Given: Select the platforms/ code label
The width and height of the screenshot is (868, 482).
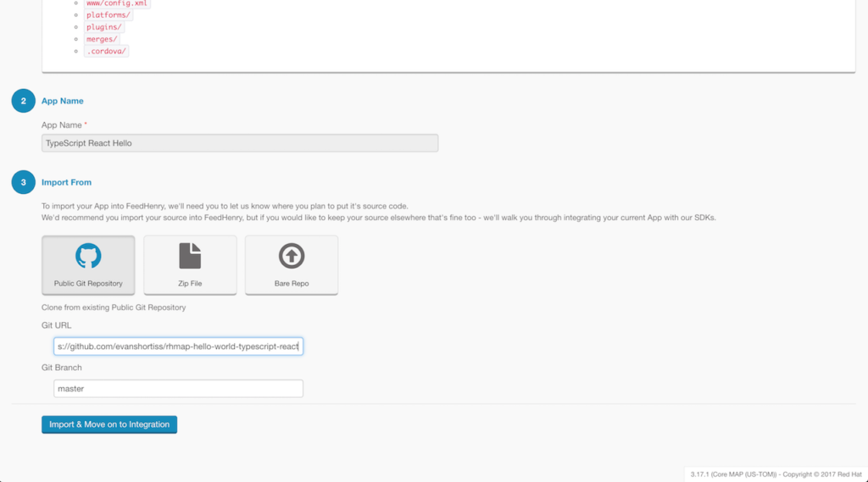Looking at the screenshot, I should pyautogui.click(x=108, y=15).
